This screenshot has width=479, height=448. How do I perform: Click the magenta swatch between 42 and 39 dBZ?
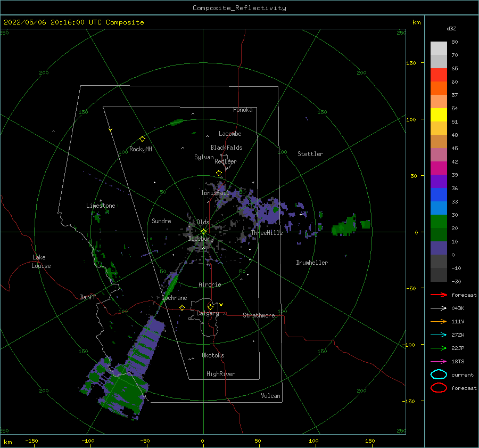pyautogui.click(x=439, y=168)
